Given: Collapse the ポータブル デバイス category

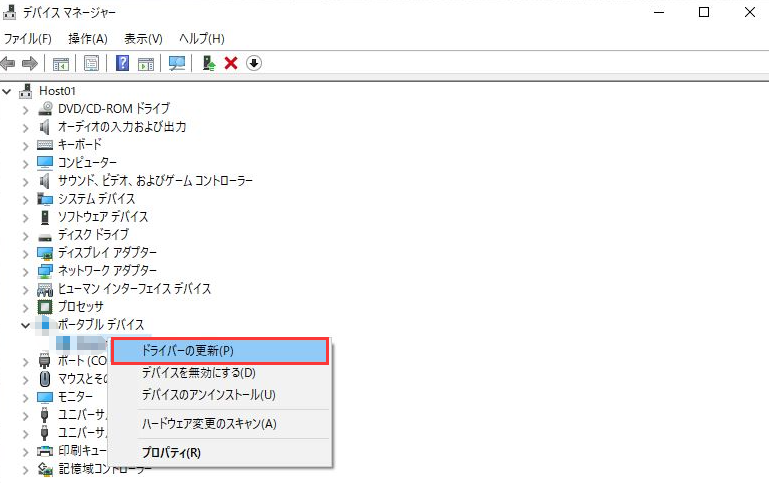Looking at the screenshot, I should coord(27,325).
